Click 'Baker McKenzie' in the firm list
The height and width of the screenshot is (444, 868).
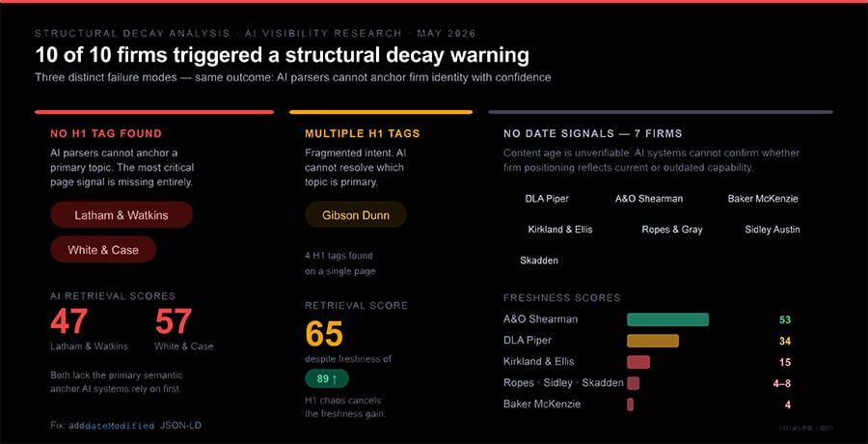pos(763,199)
